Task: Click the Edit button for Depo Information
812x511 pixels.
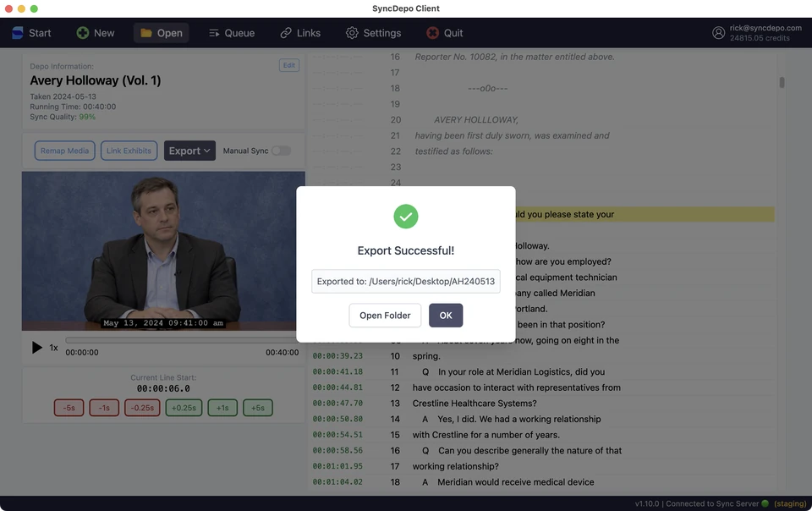Action: [289, 65]
